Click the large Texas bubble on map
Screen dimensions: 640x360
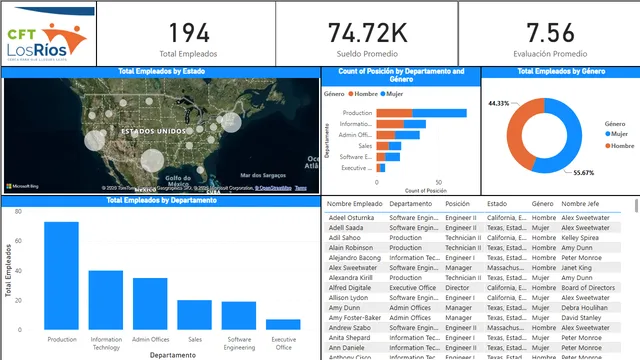click(x=152, y=160)
